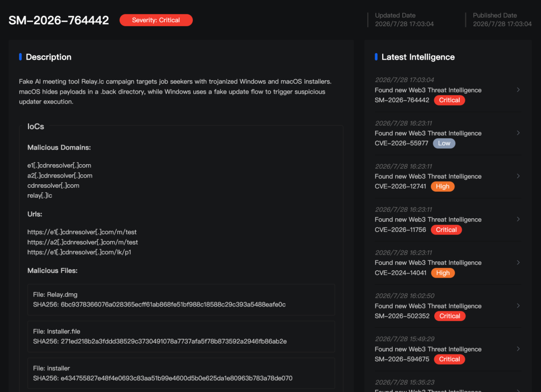Open chevron for CVE-2026-12741 entry
Viewport: 541px width, 392px height.
(518, 176)
